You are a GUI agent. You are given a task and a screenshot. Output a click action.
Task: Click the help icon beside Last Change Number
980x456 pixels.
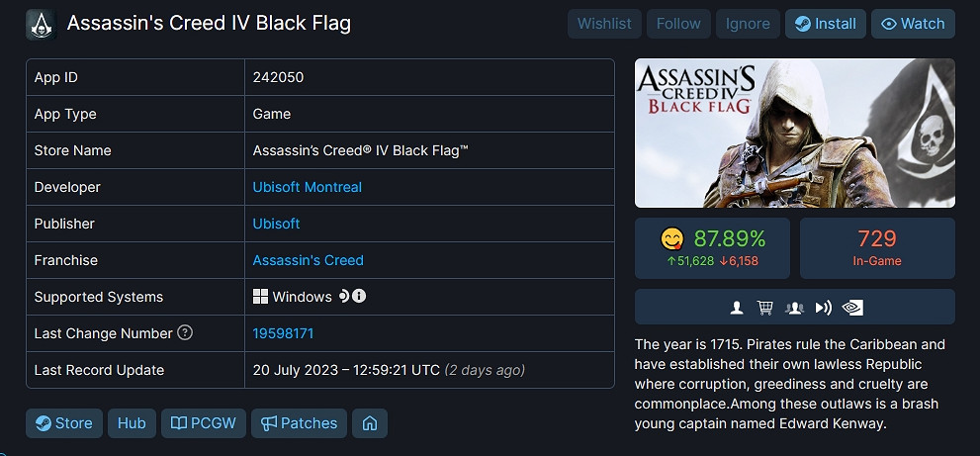point(185,333)
